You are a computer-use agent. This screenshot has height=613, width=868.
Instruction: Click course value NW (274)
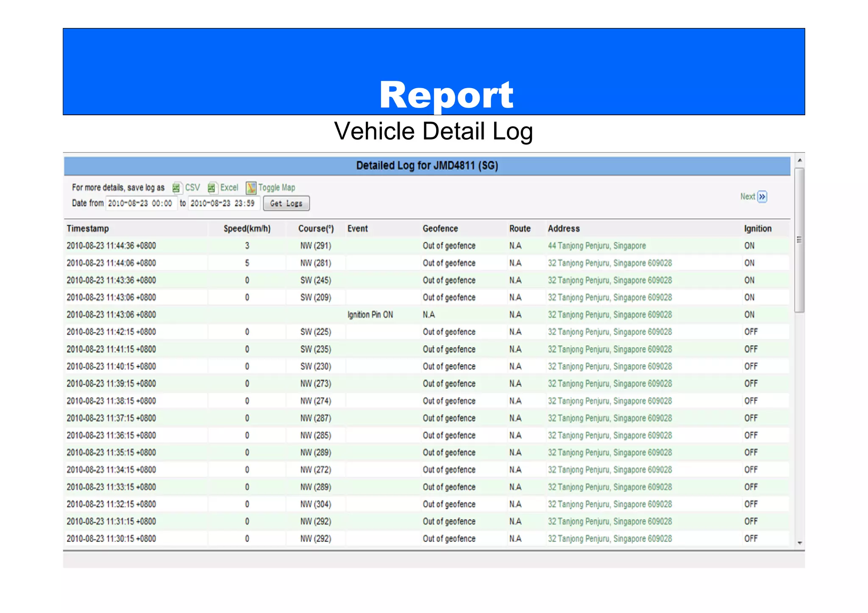[x=316, y=401]
